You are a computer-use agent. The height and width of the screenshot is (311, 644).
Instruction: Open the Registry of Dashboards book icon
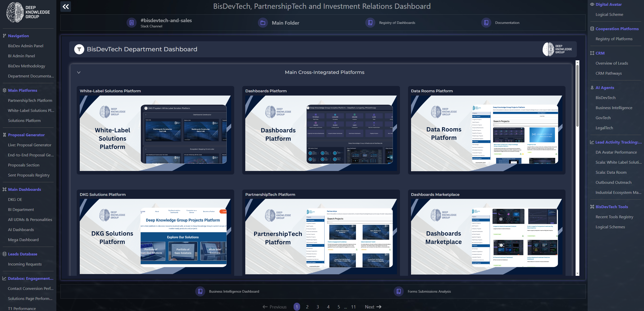pyautogui.click(x=370, y=23)
